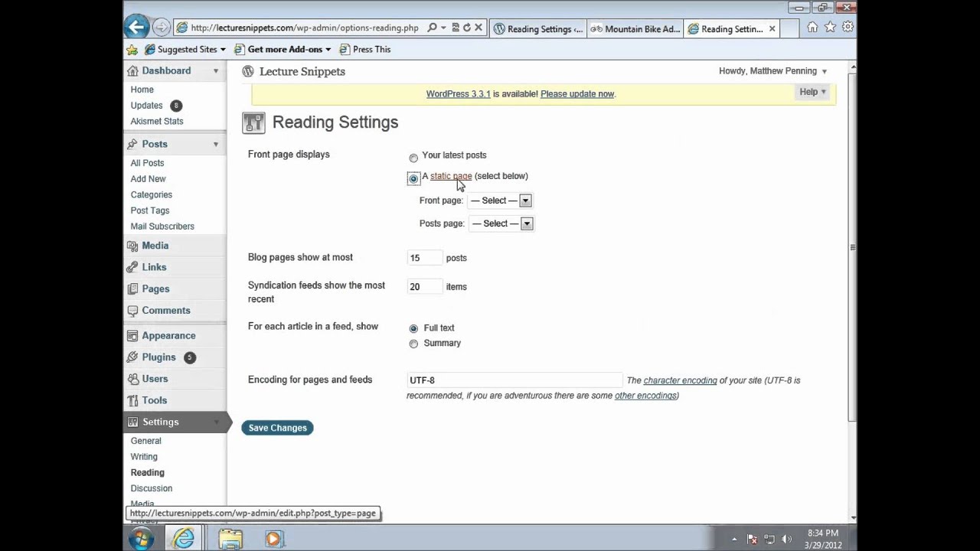Open the 'Posts page' select dropdown

501,223
